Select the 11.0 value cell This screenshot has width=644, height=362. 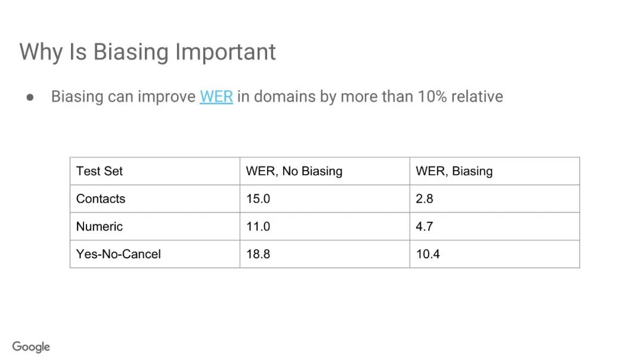point(325,227)
